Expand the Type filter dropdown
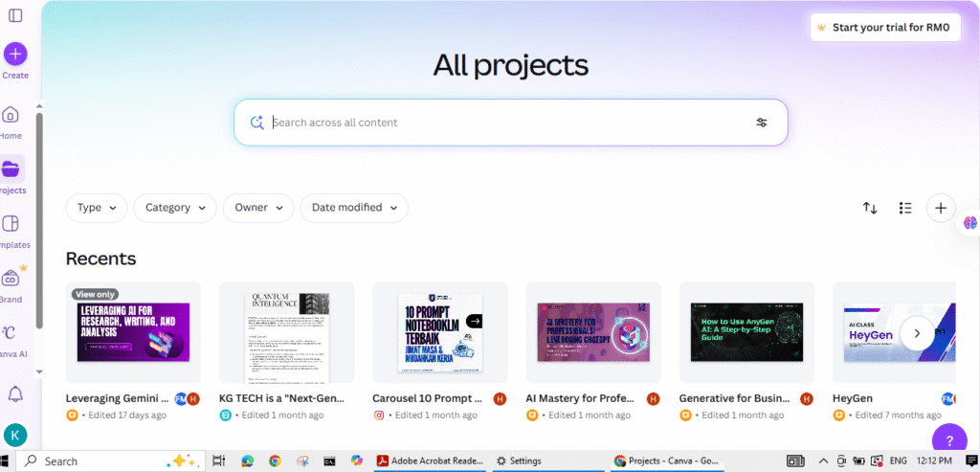 coord(97,208)
